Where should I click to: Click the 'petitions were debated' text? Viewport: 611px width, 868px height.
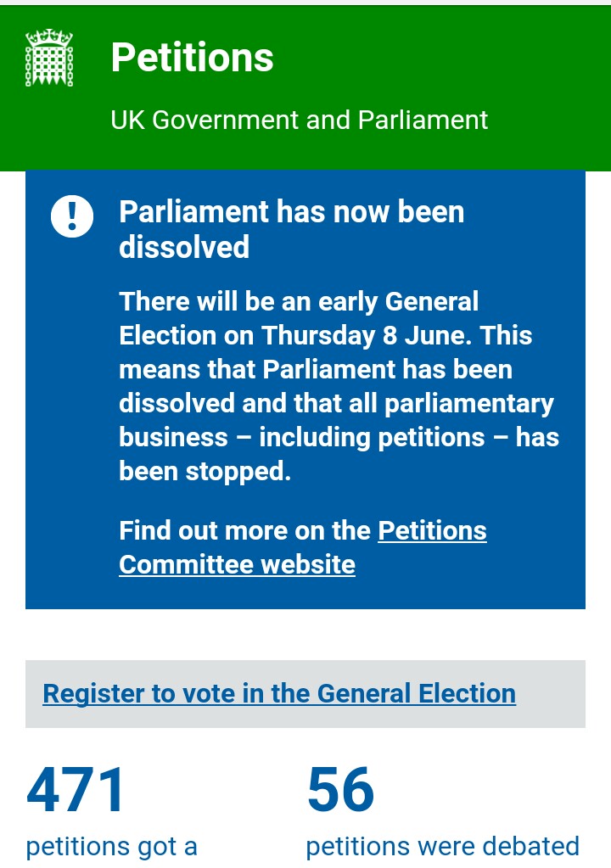click(442, 847)
